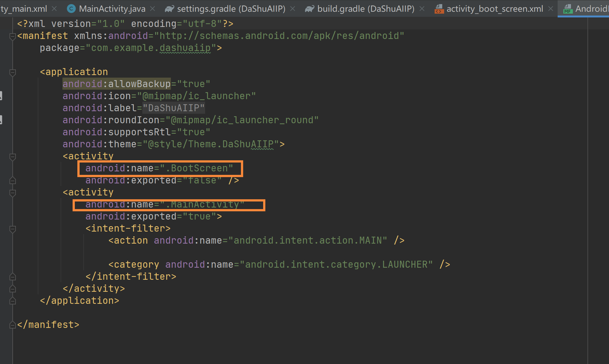
Task: Collapse the application tag fold marker
Action: (13, 73)
